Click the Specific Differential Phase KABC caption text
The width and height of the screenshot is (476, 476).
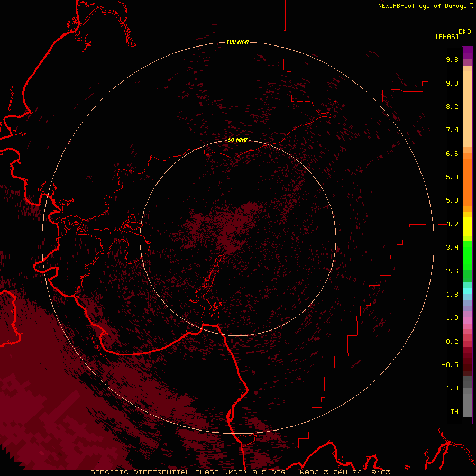pos(240,472)
